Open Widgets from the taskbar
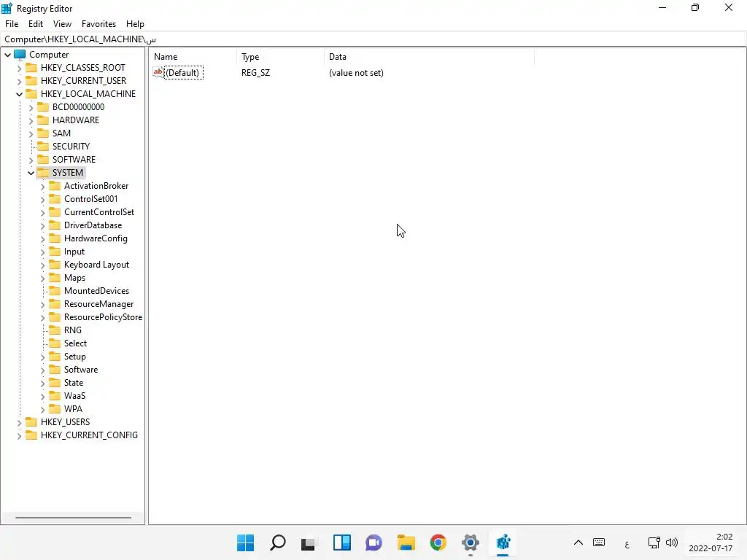 [341, 542]
